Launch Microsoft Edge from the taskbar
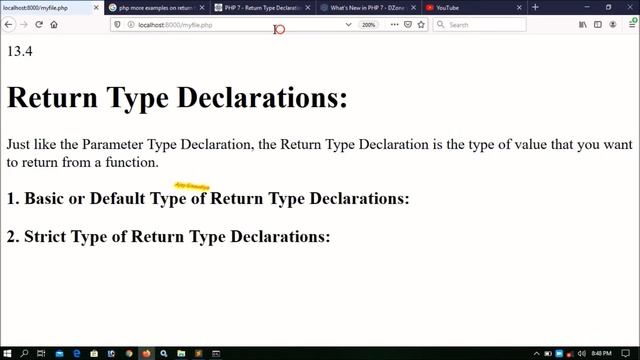The image size is (640, 360). coord(77,353)
